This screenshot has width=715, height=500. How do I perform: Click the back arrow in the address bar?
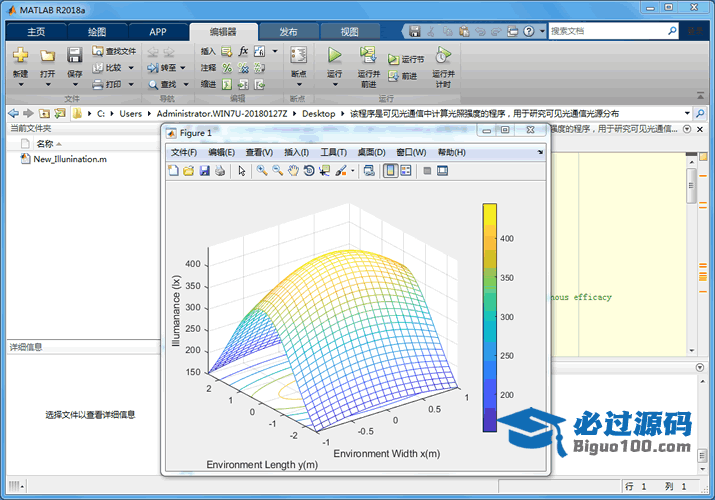[14, 113]
